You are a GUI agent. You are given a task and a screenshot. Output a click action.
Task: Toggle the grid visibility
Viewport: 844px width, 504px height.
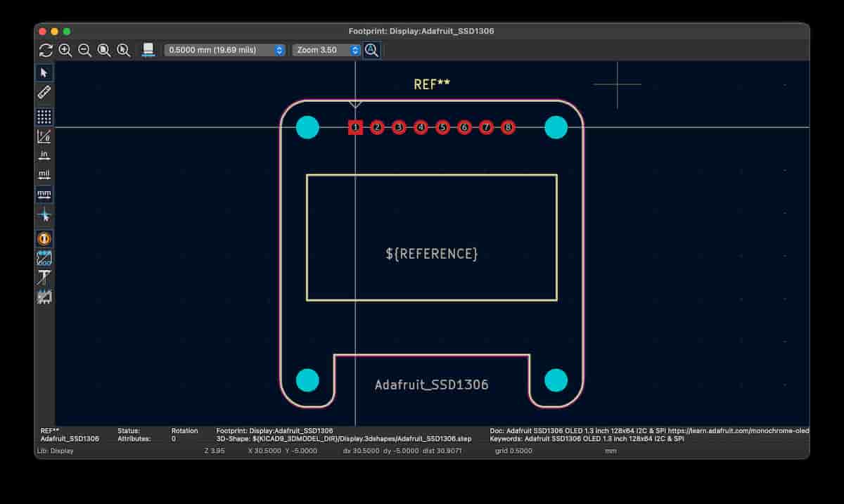click(x=44, y=117)
